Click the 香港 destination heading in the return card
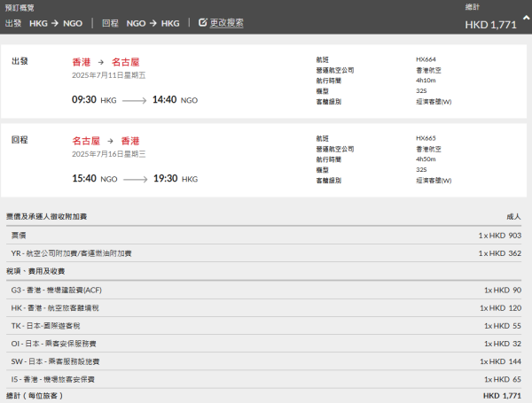This screenshot has height=403, width=532. point(130,141)
